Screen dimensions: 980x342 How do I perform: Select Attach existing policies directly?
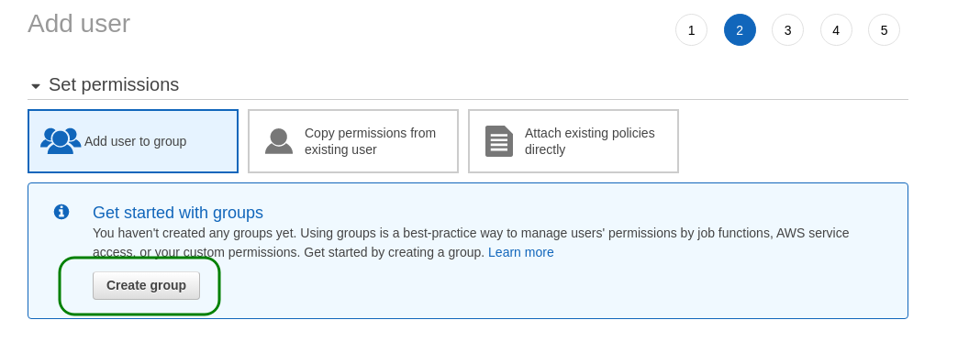574,141
